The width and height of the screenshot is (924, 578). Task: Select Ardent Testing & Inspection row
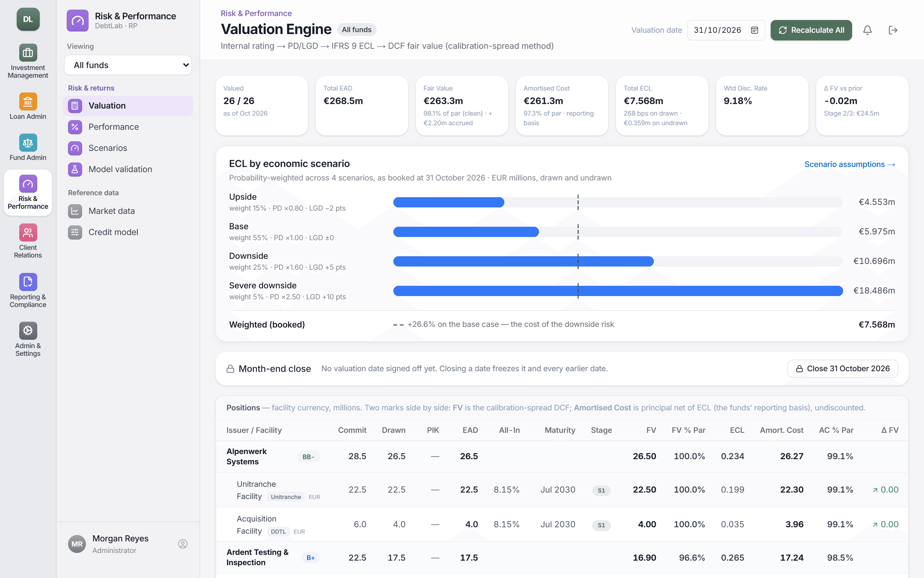(562, 557)
